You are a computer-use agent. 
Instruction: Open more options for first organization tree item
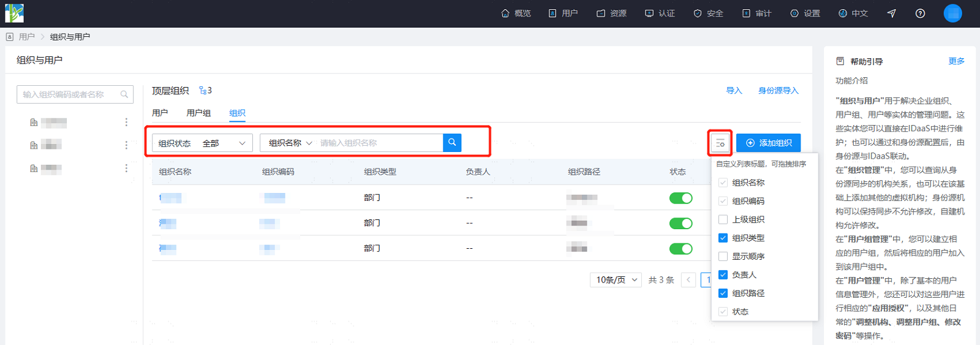click(126, 122)
